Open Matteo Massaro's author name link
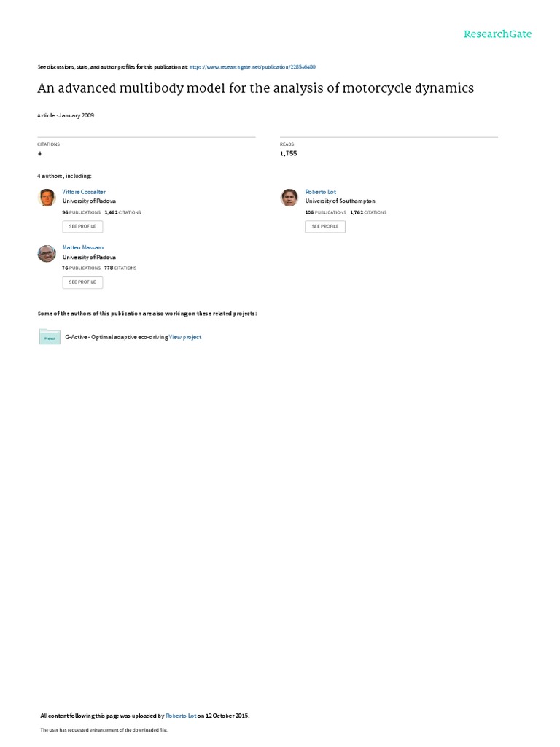This screenshot has width=560, height=747. click(83, 248)
